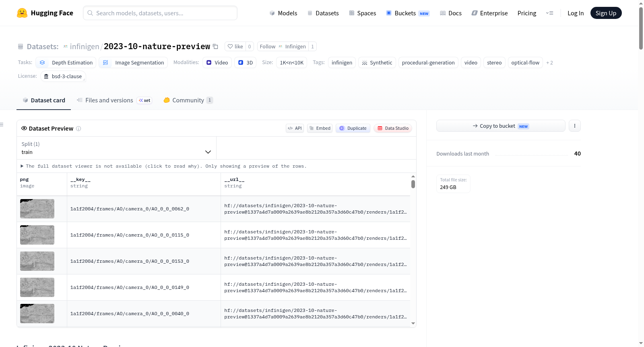Open thumbnail for row AO_0_0_0115_0
Screen dimensions: 644x347
click(x=37, y=235)
